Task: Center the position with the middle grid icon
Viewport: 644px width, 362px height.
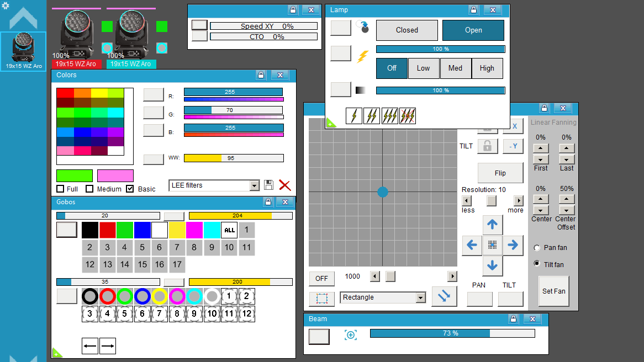Action: [493, 245]
